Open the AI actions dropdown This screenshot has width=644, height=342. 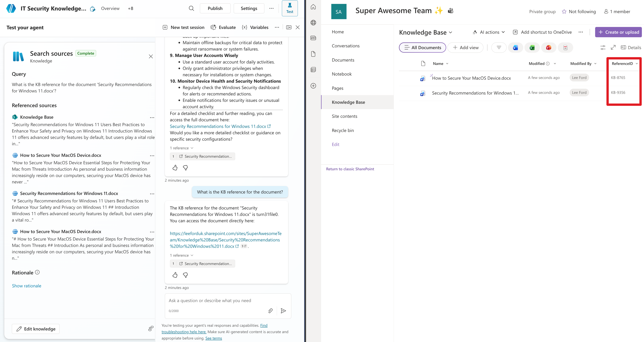click(489, 32)
